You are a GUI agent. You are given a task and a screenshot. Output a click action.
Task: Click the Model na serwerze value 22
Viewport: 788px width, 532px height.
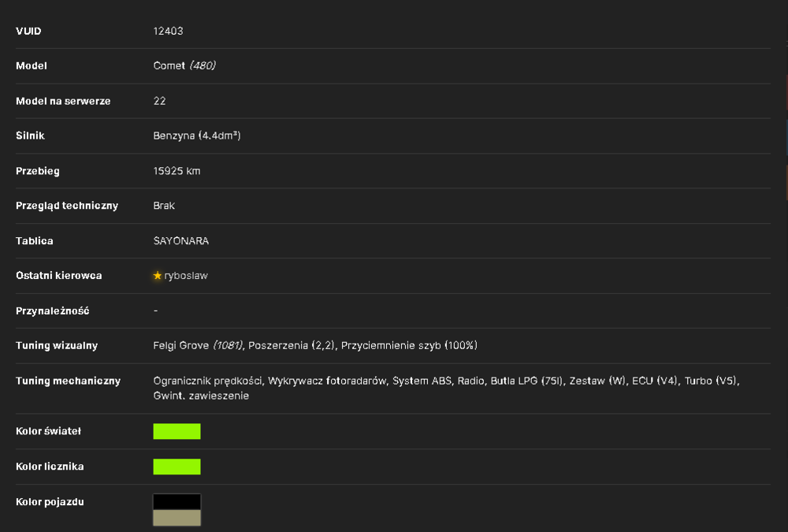[159, 101]
